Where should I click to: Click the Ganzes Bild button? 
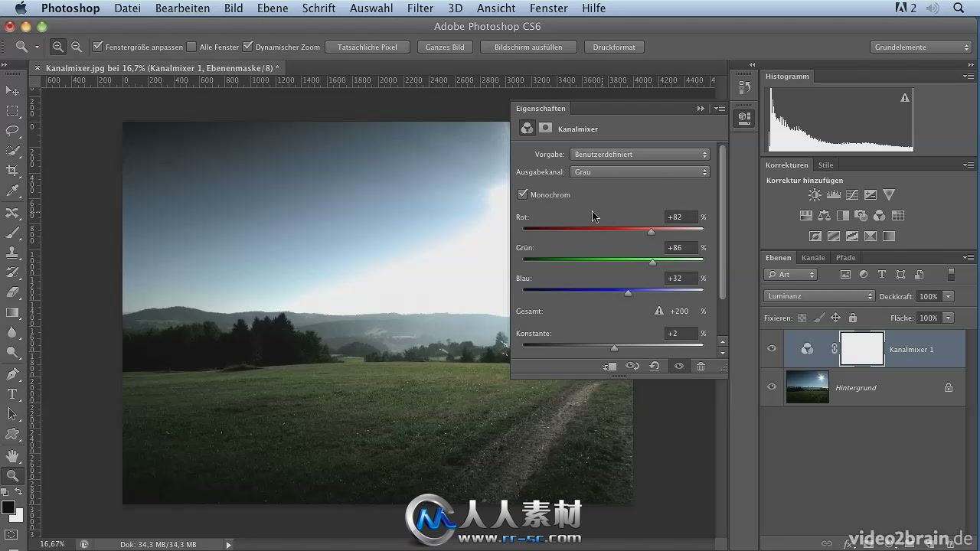pyautogui.click(x=445, y=47)
